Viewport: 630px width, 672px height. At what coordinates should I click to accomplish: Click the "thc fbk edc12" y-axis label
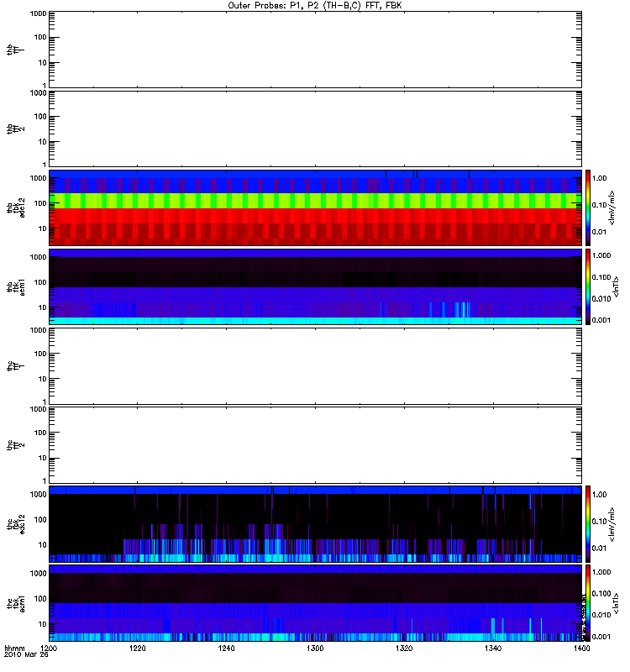click(x=16, y=524)
